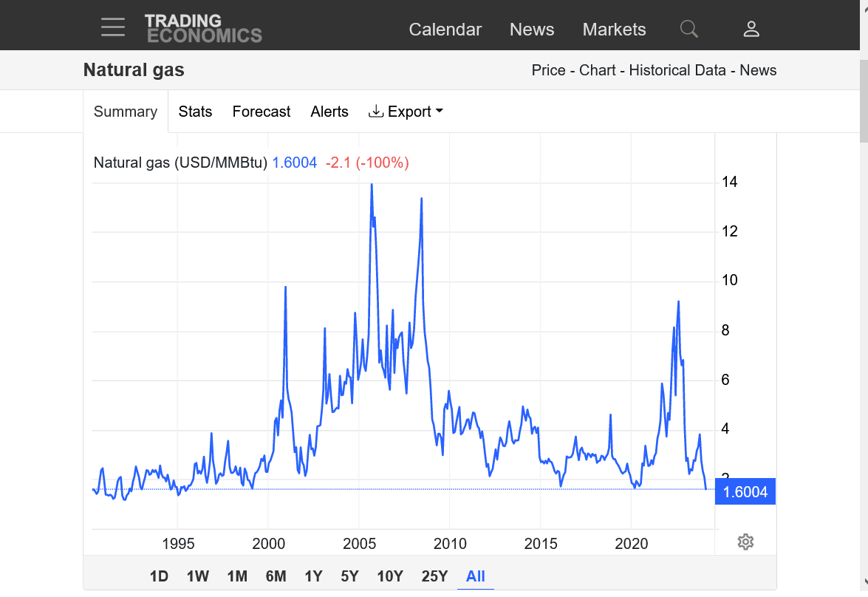The height and width of the screenshot is (597, 868).
Task: Select the Summary tab
Action: pyautogui.click(x=126, y=112)
